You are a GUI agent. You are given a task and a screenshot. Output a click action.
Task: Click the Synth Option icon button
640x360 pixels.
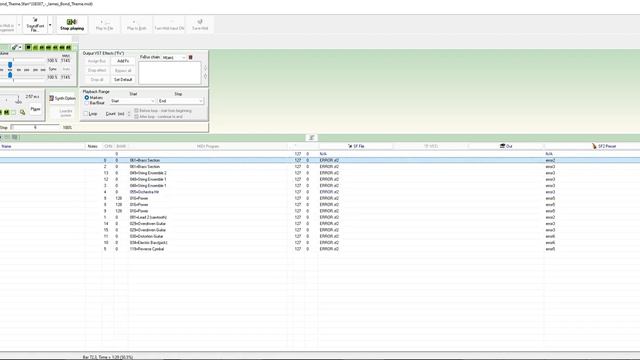62,98
